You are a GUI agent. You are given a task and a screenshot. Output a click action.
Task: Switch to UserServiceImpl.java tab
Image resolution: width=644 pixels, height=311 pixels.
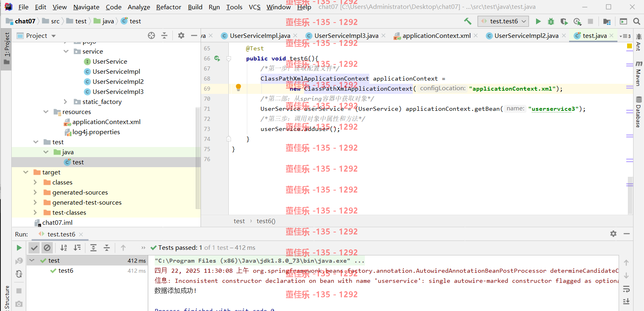pos(260,36)
